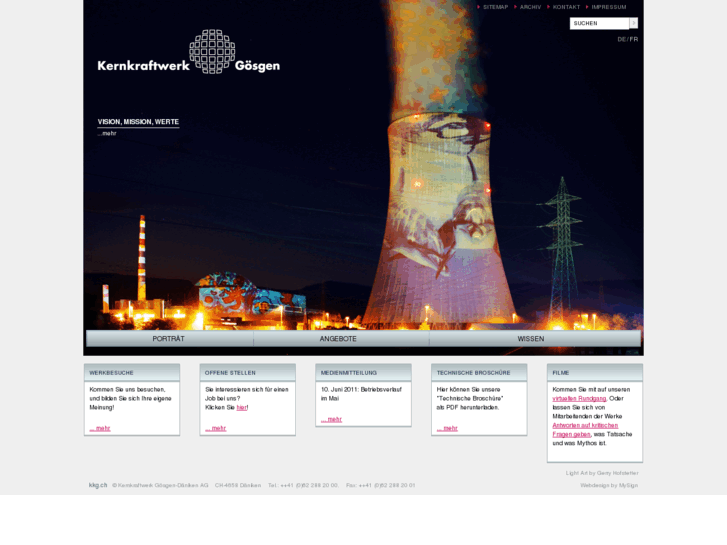The height and width of the screenshot is (545, 727).
Task: Open the IMPRESSUM link
Action: tap(608, 7)
